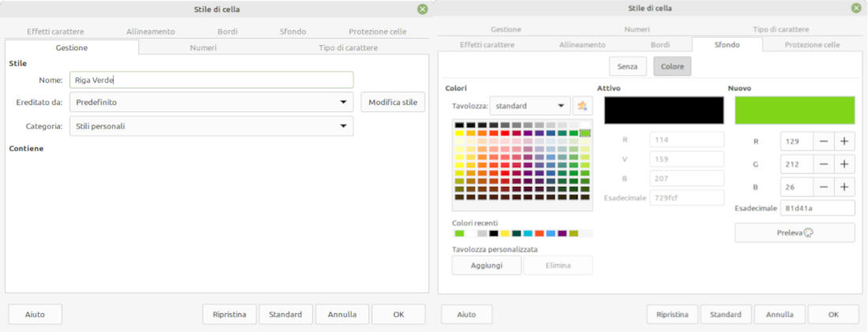Open Tipo di carattere tab in left dialog
The width and height of the screenshot is (868, 332).
pyautogui.click(x=348, y=47)
